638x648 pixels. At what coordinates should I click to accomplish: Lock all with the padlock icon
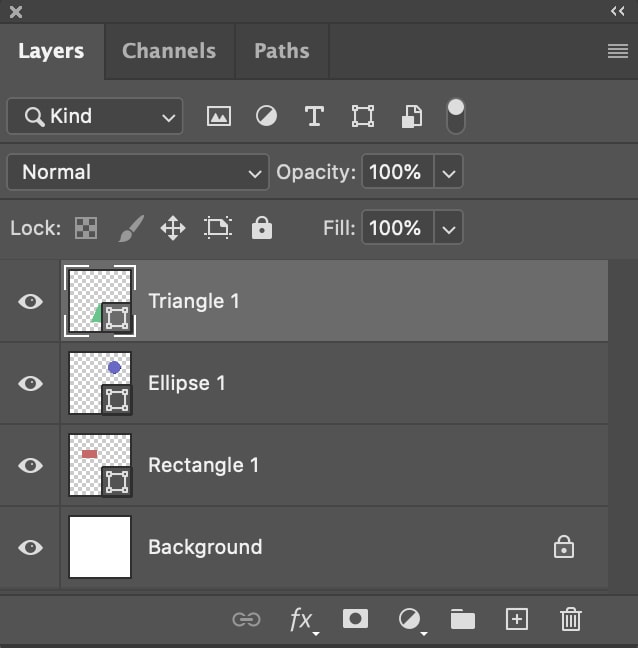(262, 228)
